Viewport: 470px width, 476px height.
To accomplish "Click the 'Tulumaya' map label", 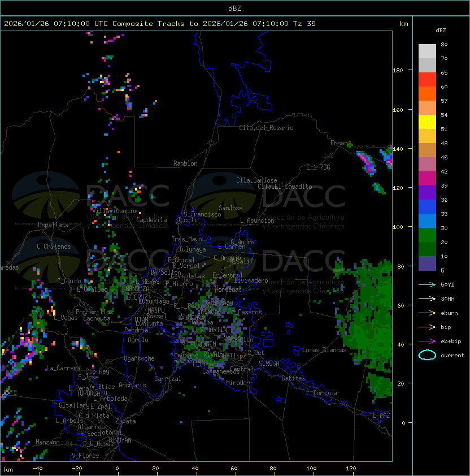I will pos(193,249).
